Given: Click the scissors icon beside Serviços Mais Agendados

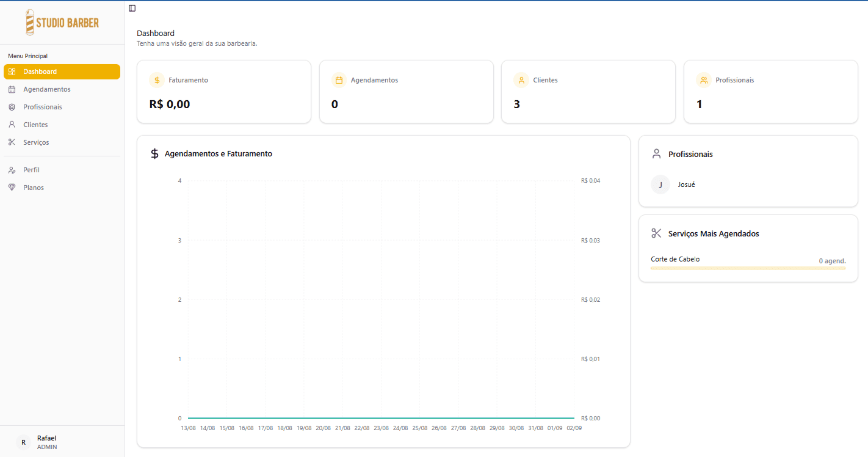Looking at the screenshot, I should pos(656,233).
